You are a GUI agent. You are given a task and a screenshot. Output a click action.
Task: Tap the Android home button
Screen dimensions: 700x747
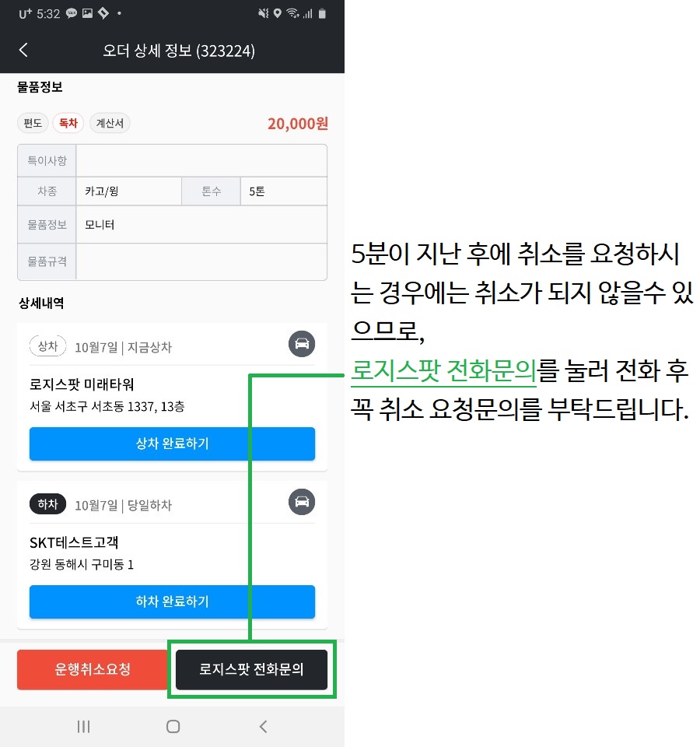[173, 726]
